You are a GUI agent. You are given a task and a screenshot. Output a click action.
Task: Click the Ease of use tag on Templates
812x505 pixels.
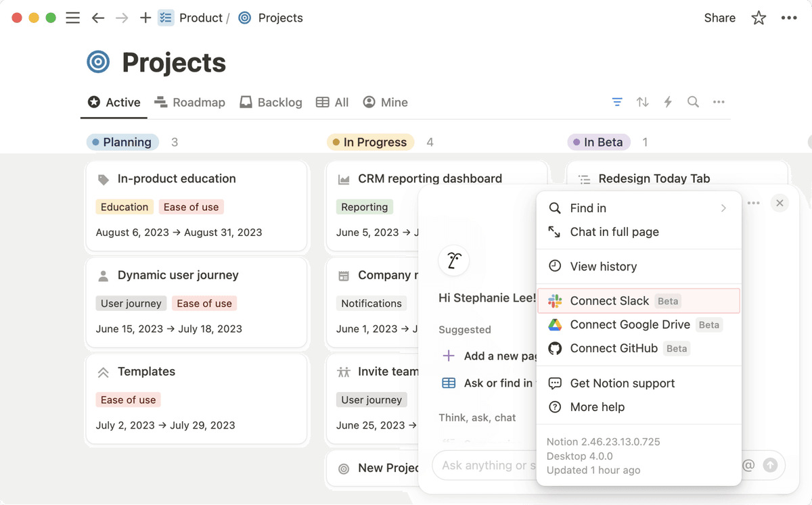tap(128, 400)
